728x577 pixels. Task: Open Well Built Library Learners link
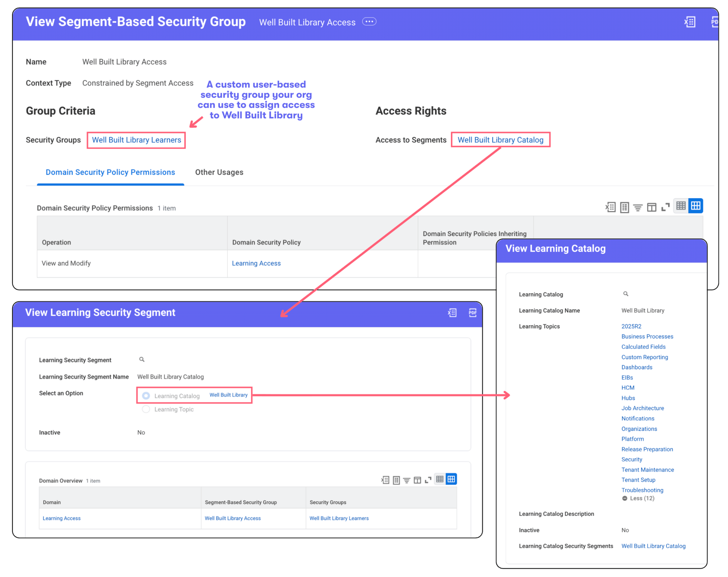coord(136,140)
